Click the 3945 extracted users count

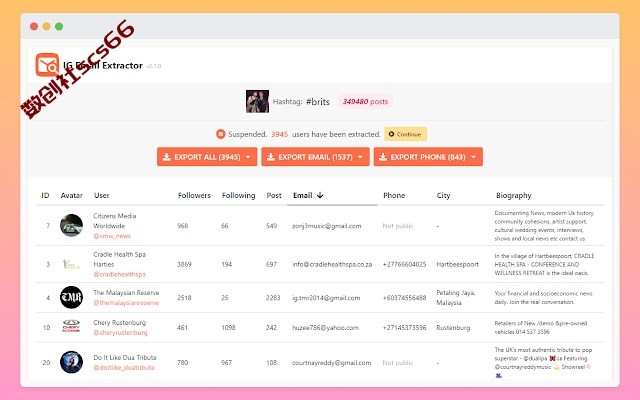pos(280,134)
